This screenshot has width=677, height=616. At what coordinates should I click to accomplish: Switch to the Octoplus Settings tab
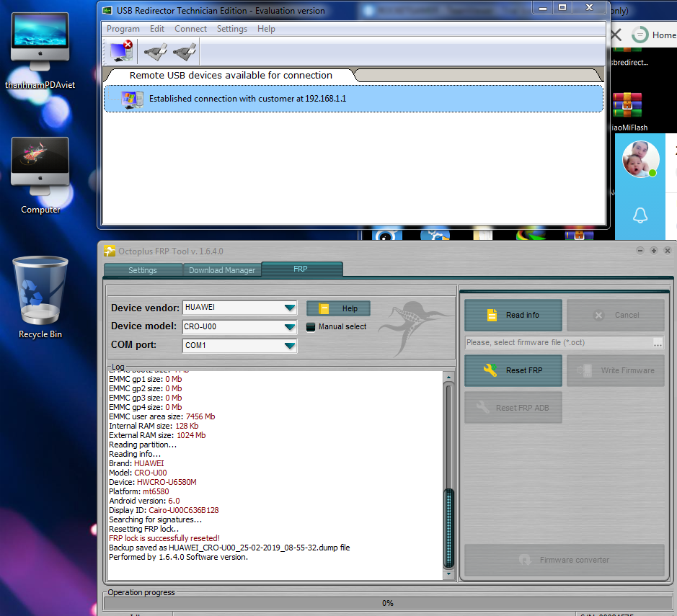coord(143,270)
